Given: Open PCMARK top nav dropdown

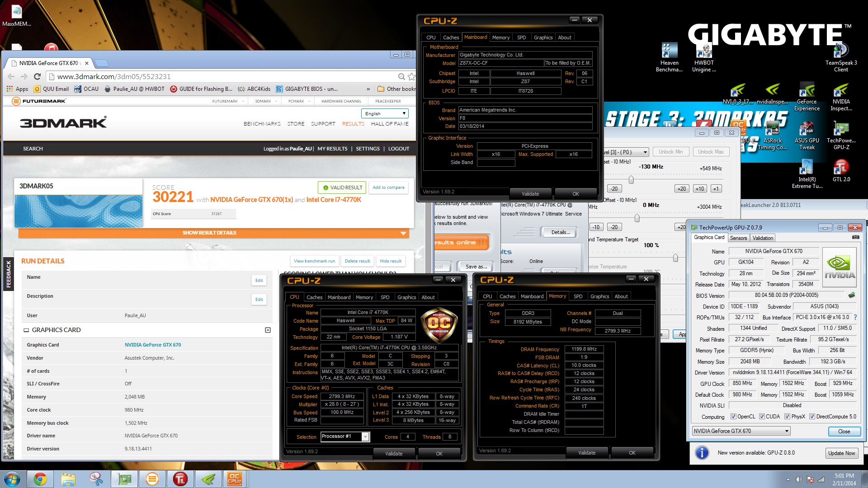Looking at the screenshot, I should click(299, 101).
